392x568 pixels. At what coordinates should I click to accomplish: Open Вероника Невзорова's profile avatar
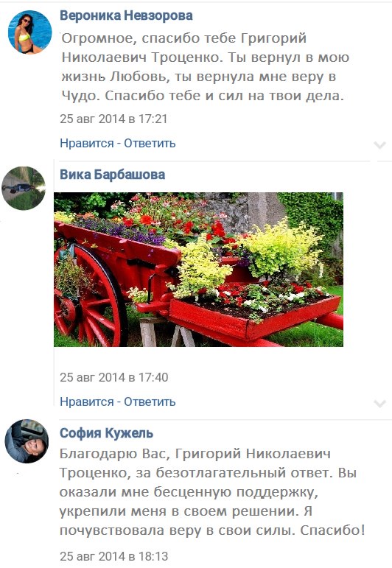[x=29, y=32]
